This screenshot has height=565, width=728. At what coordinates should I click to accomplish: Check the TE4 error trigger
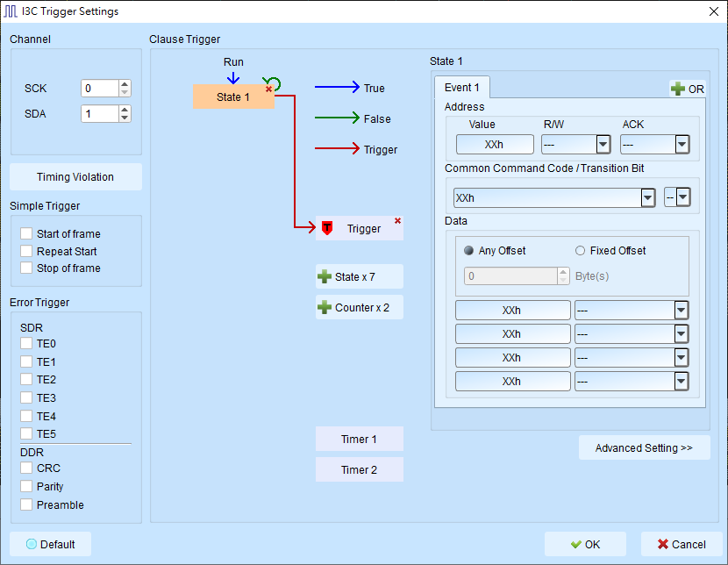coord(26,416)
